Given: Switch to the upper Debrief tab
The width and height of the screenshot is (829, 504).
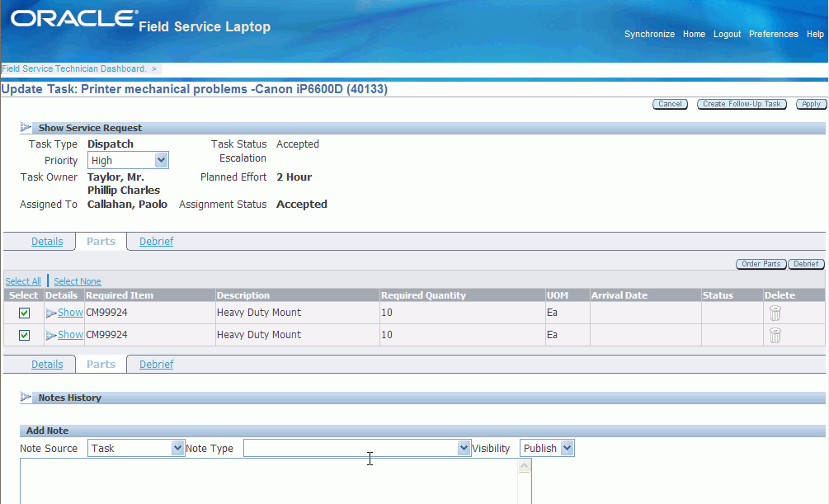Looking at the screenshot, I should coord(157,242).
